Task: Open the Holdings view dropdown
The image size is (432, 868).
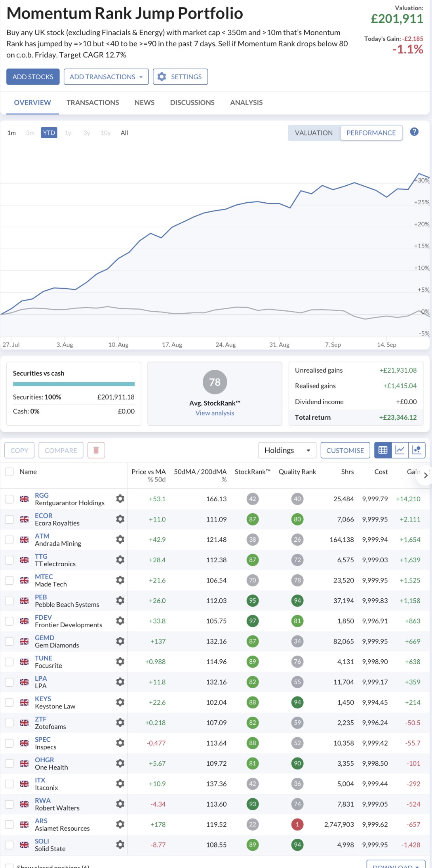Action: (x=287, y=450)
